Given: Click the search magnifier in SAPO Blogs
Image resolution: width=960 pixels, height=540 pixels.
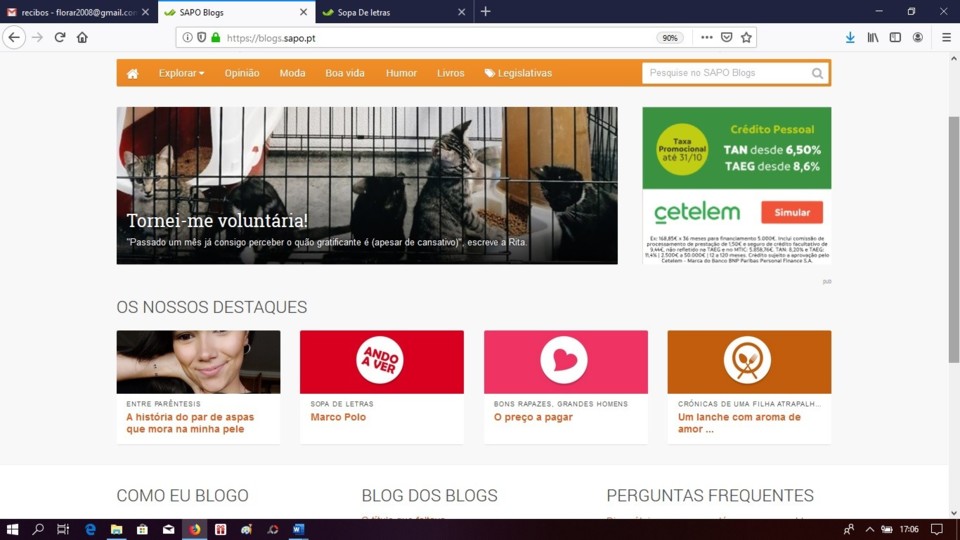Looking at the screenshot, I should tap(817, 73).
